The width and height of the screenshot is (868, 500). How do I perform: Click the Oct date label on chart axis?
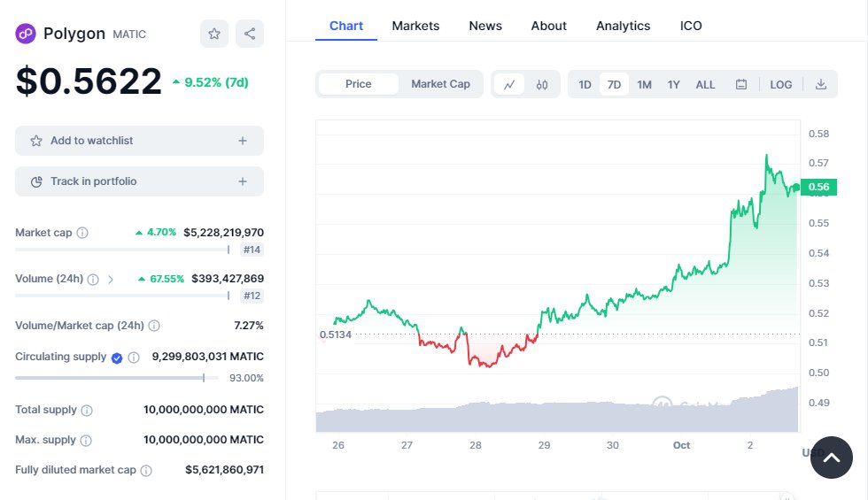pos(681,445)
